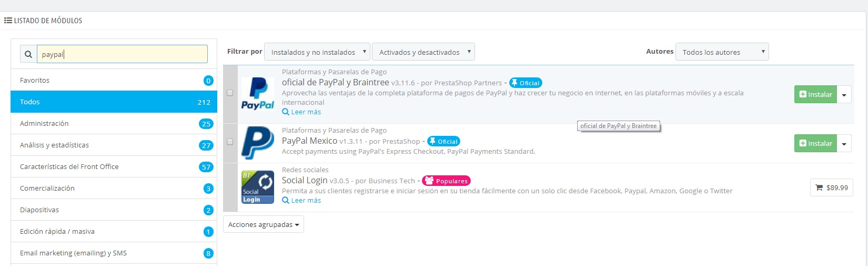Open the Administración category
Viewport: 868px width, 277px height.
click(x=114, y=123)
